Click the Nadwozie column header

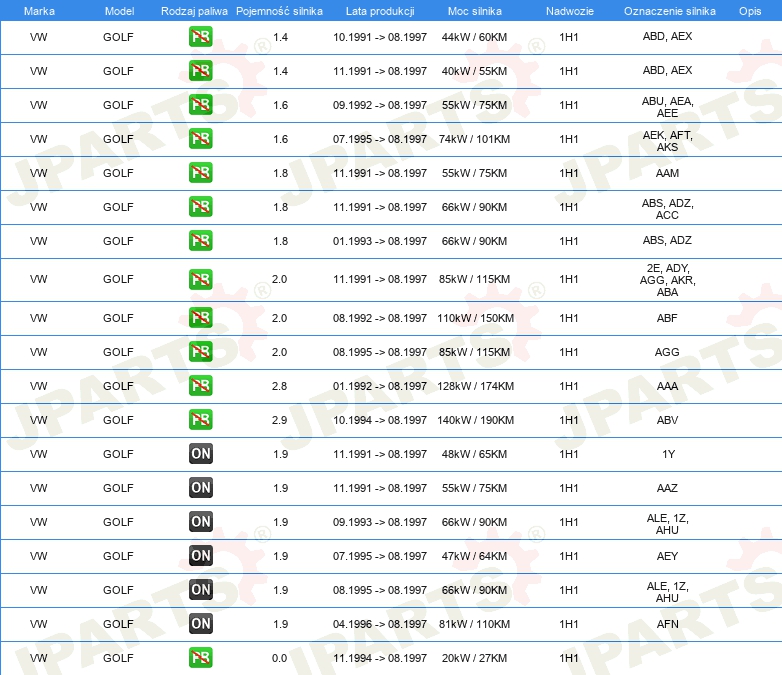click(x=570, y=11)
